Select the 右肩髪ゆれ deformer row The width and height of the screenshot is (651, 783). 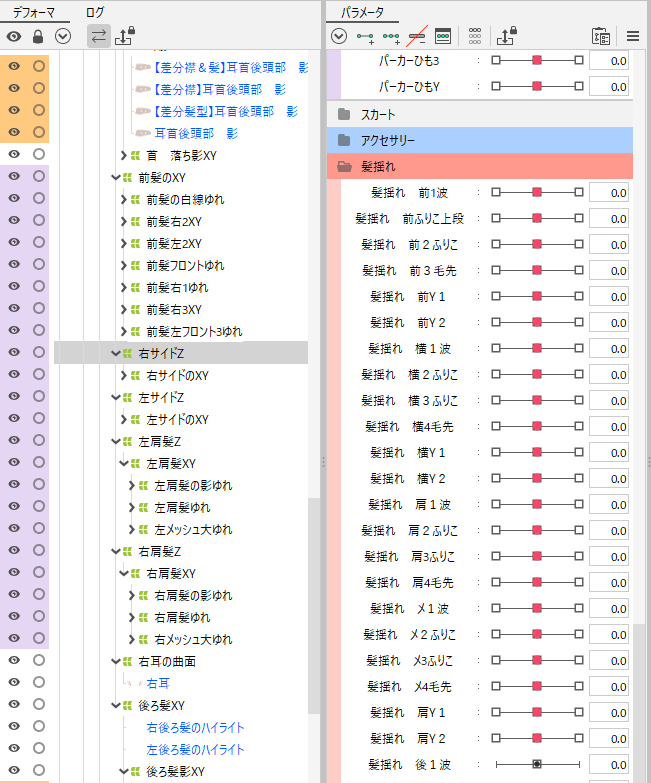pos(182,618)
